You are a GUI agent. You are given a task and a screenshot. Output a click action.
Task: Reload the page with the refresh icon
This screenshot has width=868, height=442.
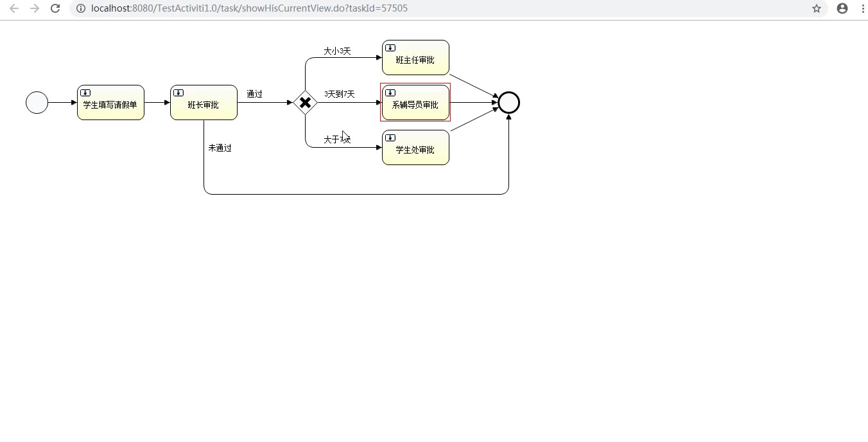pos(55,8)
